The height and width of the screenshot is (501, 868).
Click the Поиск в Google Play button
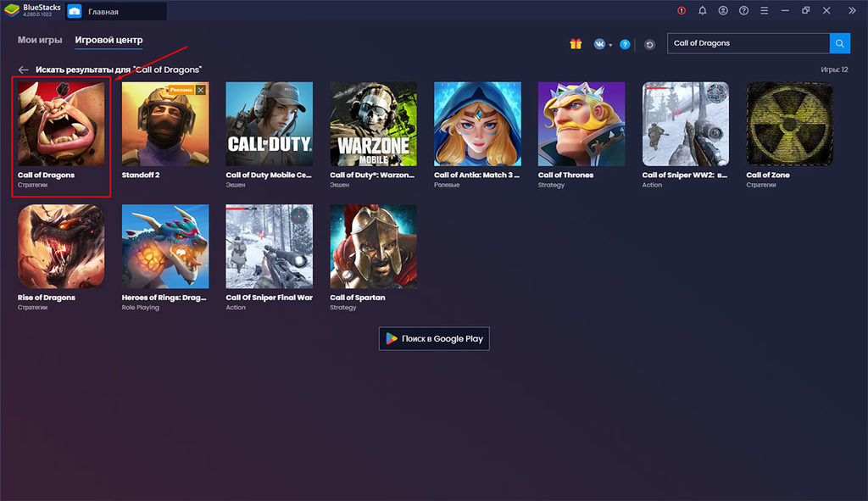[434, 339]
